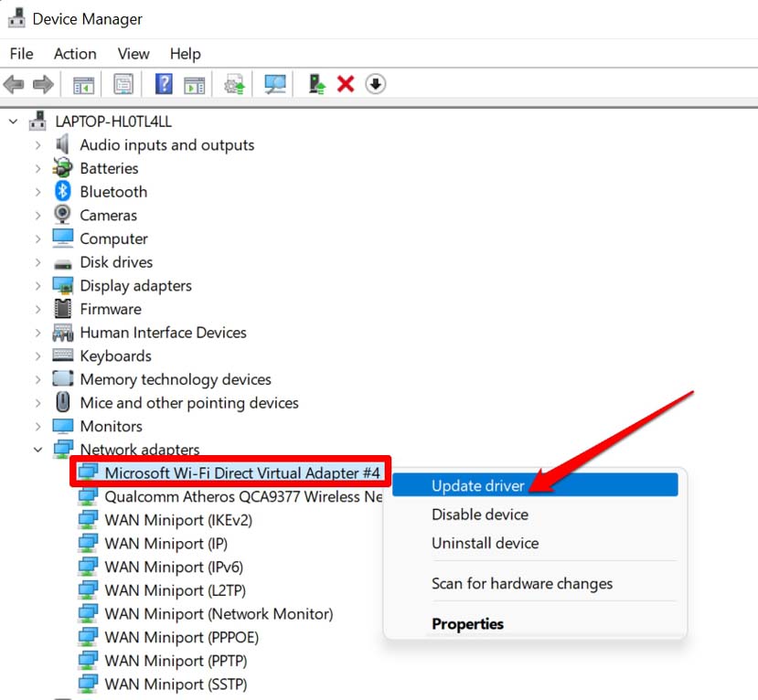This screenshot has height=700, width=758.
Task: Open the Help menu
Action: point(185,54)
